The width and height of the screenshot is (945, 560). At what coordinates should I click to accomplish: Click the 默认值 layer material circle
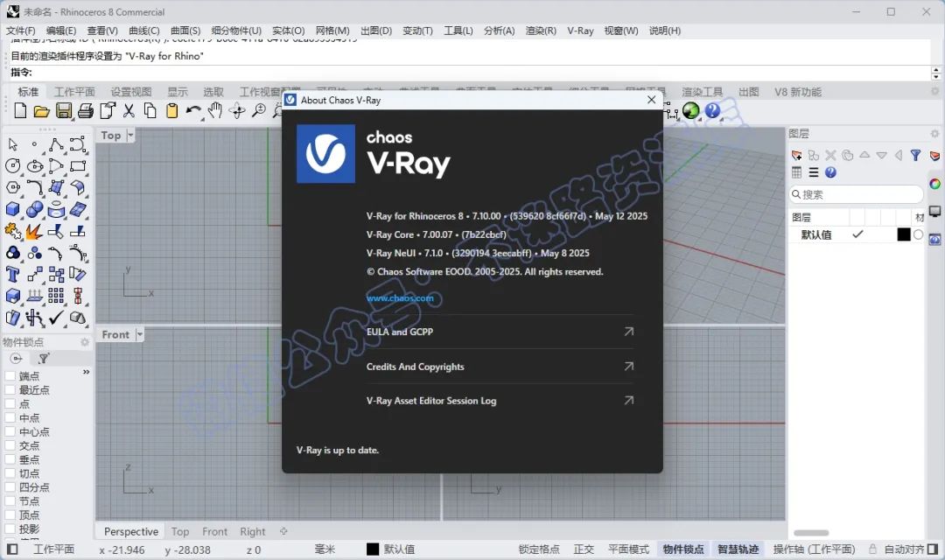[x=918, y=234]
